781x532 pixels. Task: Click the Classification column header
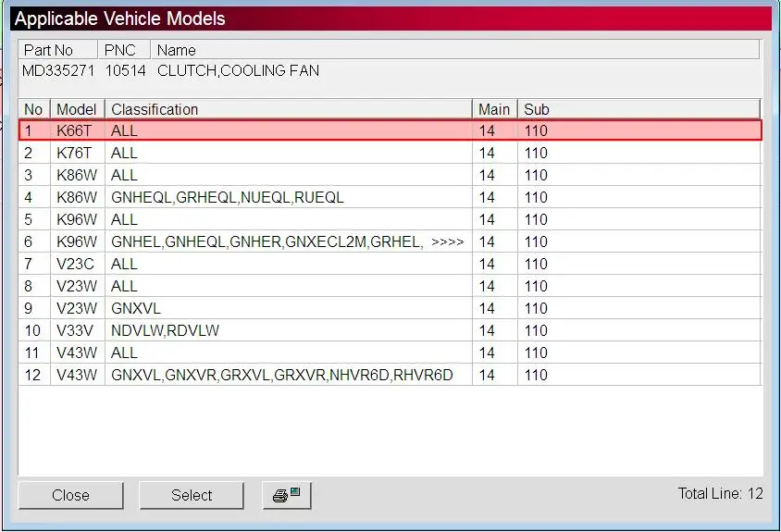click(x=289, y=109)
